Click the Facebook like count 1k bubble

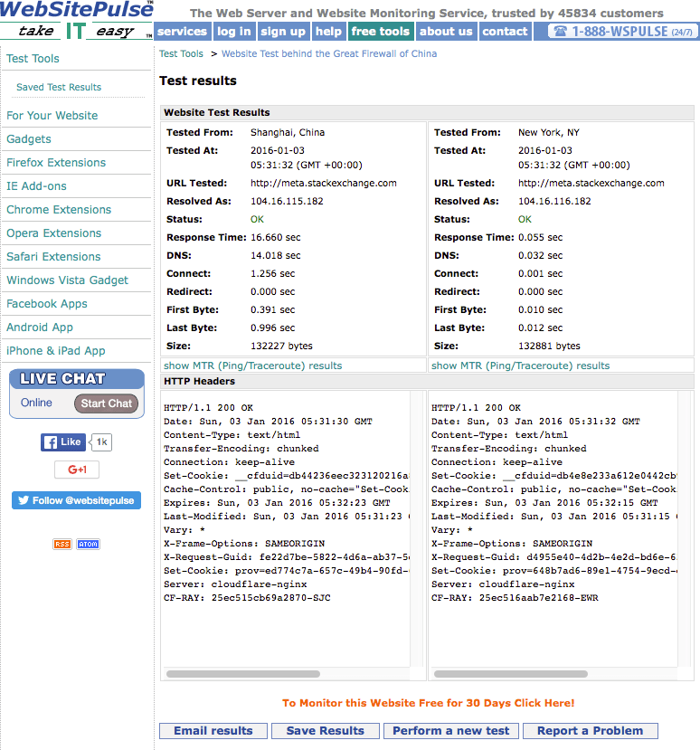click(x=101, y=442)
